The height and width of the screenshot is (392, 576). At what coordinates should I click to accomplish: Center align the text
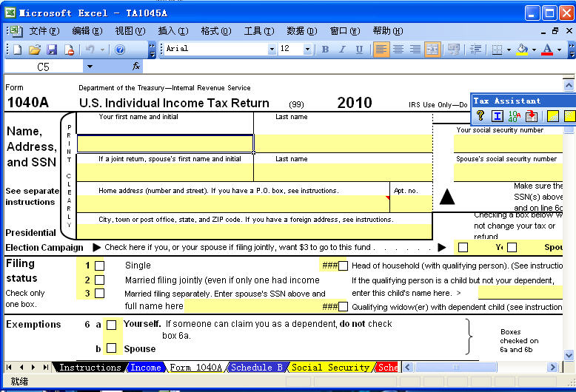398,49
